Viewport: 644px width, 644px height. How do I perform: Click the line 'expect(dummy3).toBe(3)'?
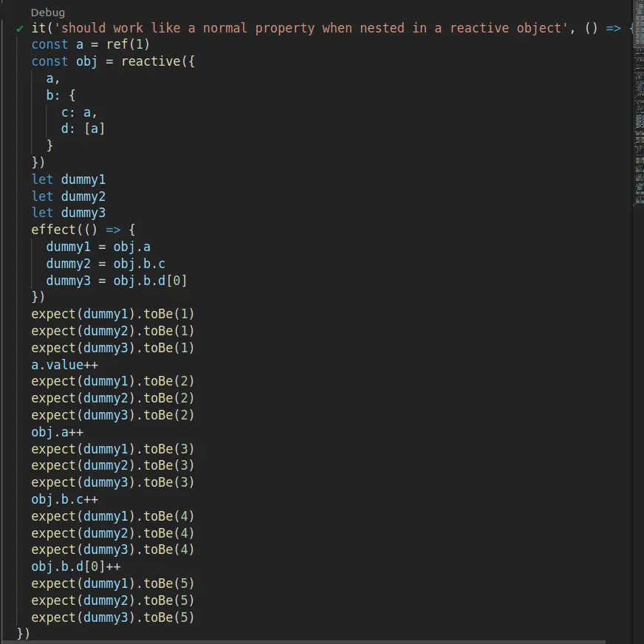[112, 482]
